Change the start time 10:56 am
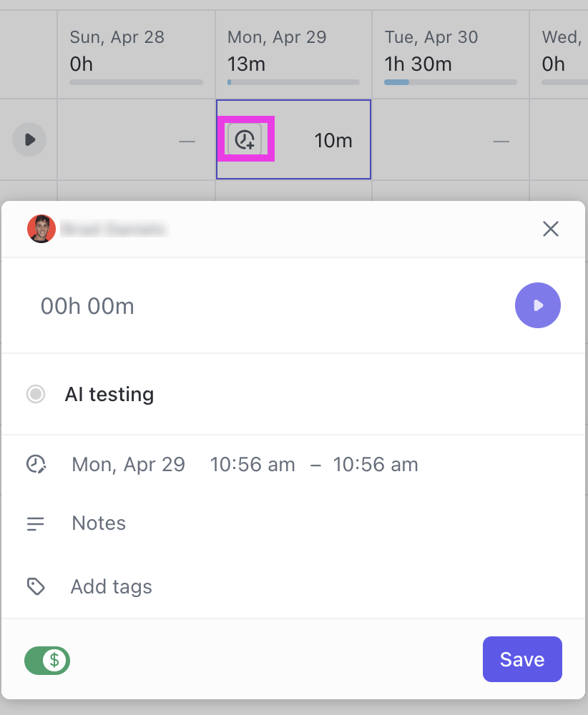588x715 pixels. 253,465
